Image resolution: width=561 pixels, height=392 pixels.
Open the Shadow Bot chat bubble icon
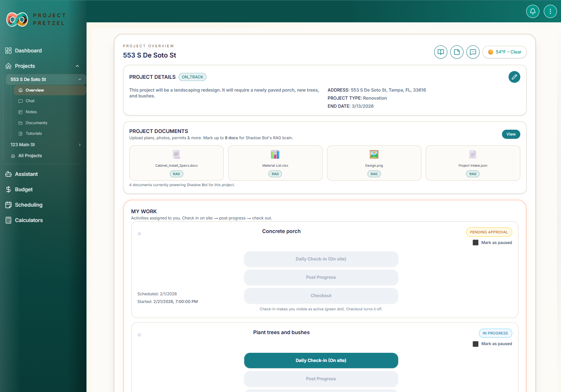click(x=473, y=52)
